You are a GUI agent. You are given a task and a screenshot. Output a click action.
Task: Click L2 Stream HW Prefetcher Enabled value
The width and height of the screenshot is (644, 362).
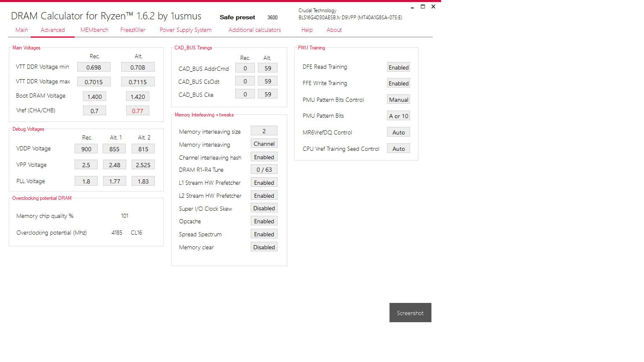coord(264,195)
